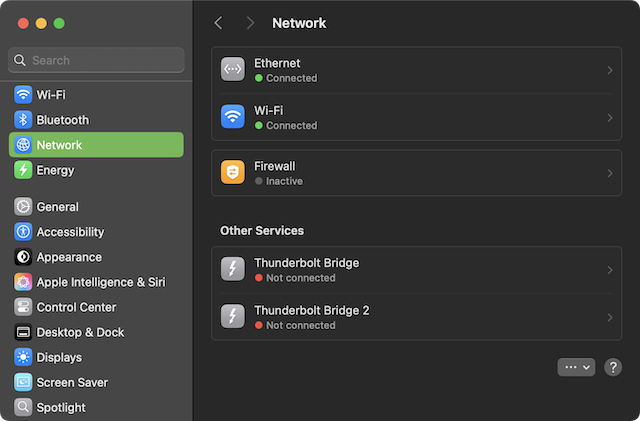This screenshot has height=421, width=640.
Task: Click the Bluetooth icon in sidebar
Action: [x=23, y=120]
